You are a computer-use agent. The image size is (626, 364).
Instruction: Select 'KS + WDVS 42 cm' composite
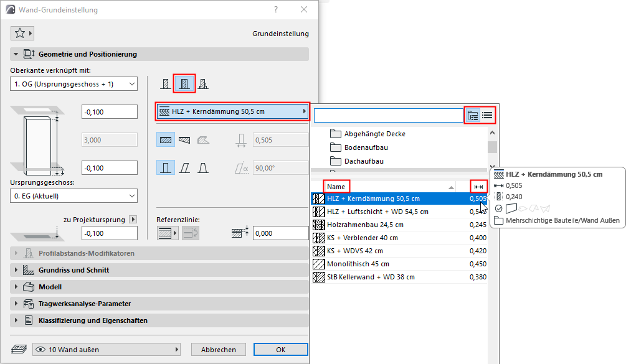click(399, 251)
